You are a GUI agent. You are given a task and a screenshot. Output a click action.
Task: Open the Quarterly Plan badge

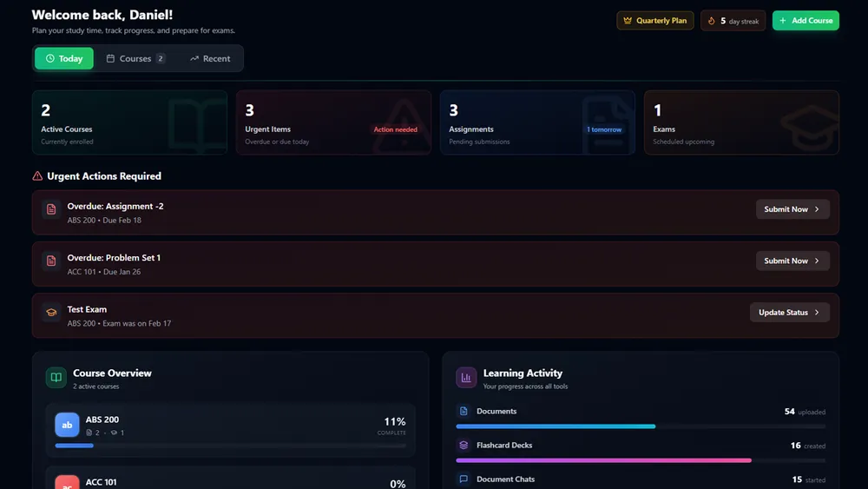(654, 21)
